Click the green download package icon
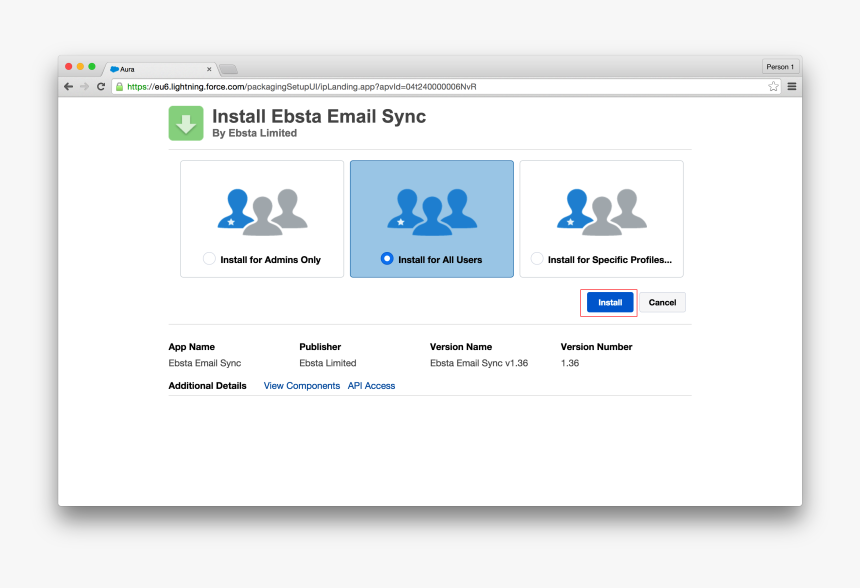 click(186, 123)
